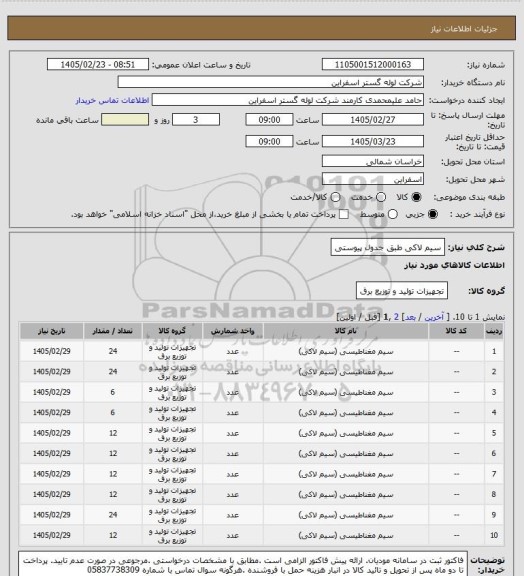Select the جزیی purchase type radio
The width and height of the screenshot is (524, 576).
tap(433, 214)
